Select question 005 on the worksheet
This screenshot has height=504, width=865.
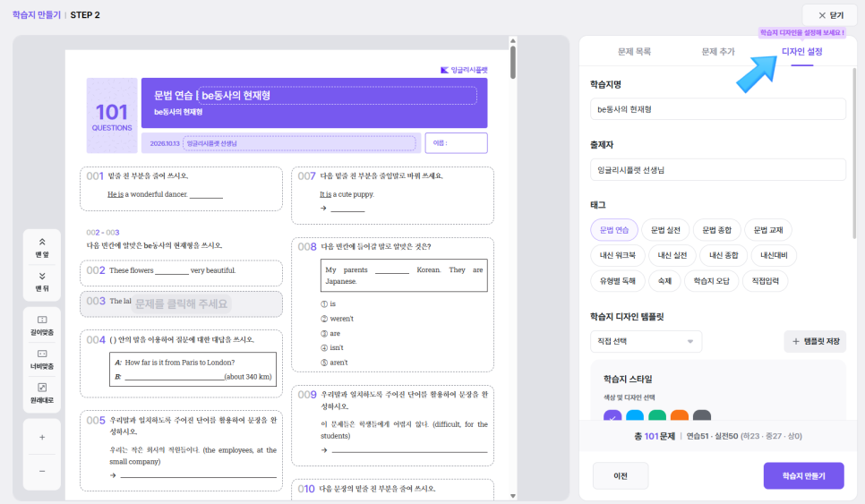point(181,450)
